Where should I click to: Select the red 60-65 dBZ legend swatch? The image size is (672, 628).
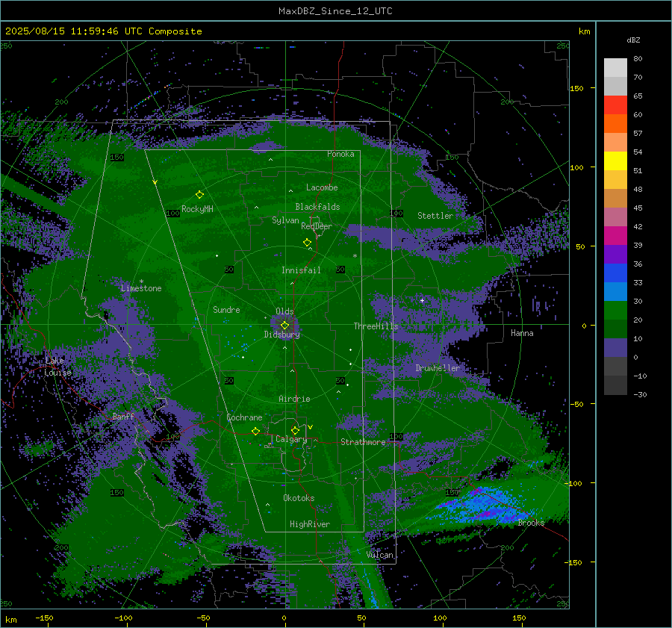(615, 105)
